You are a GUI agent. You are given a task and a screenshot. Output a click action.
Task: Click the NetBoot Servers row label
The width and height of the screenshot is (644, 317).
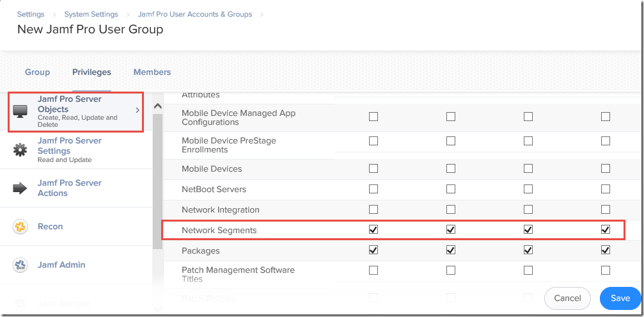pos(214,190)
